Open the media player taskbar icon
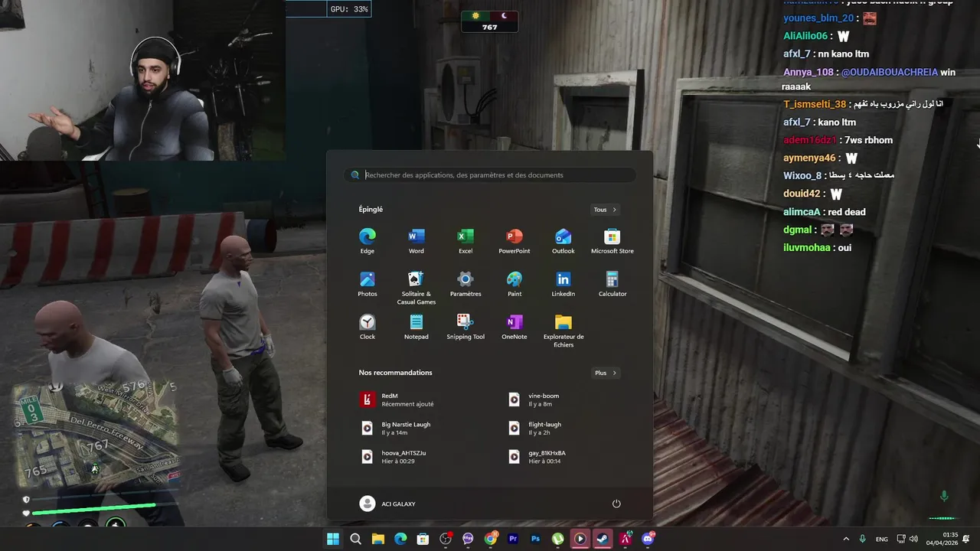Image resolution: width=980 pixels, height=551 pixels. point(580,539)
